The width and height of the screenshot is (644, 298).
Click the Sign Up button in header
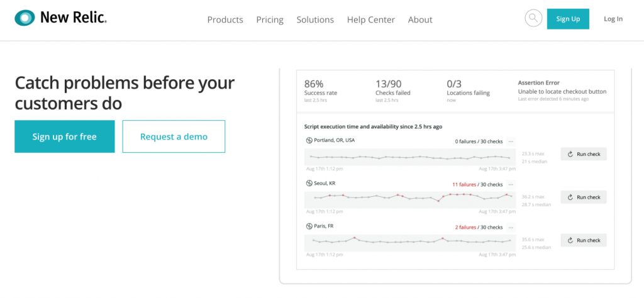tap(568, 19)
